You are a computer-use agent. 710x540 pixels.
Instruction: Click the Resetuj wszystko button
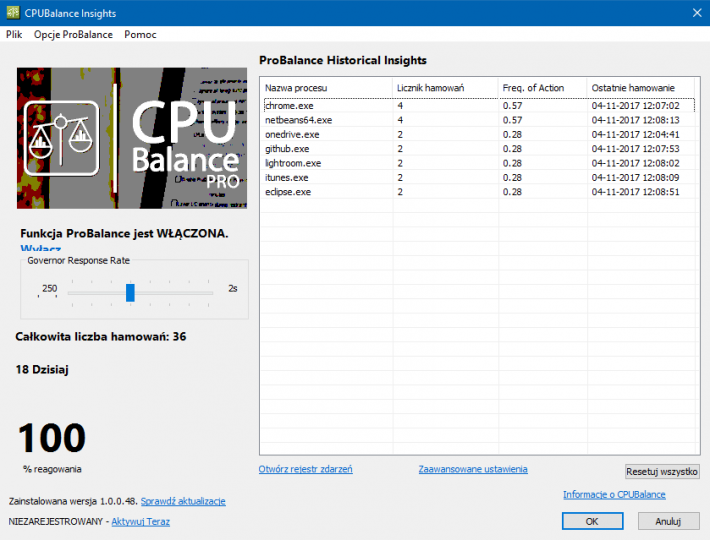point(662,472)
